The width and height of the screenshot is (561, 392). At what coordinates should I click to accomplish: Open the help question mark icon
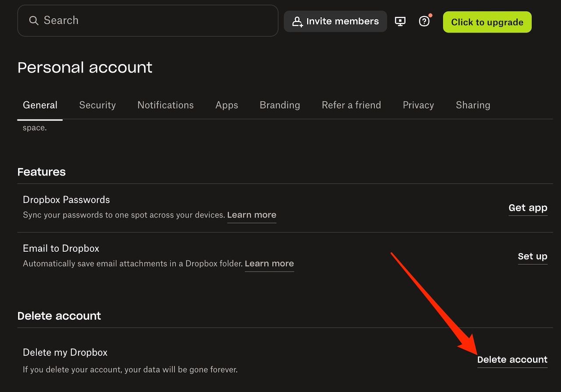pyautogui.click(x=424, y=21)
